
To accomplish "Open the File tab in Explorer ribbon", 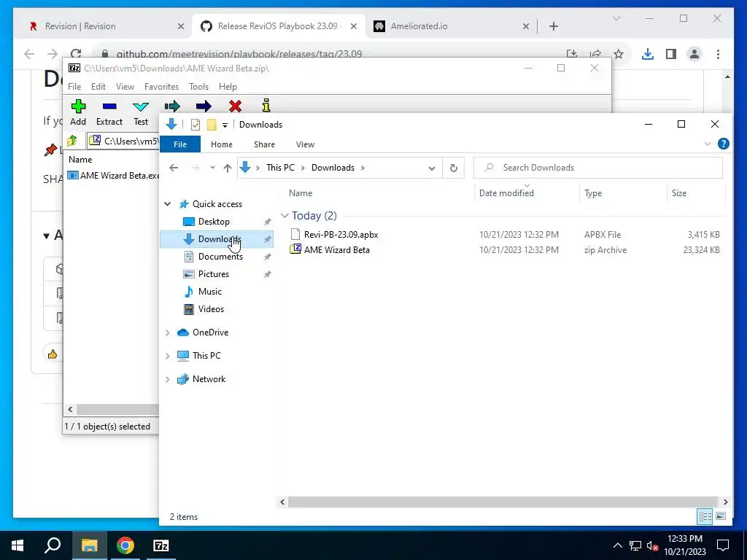I will coord(180,144).
